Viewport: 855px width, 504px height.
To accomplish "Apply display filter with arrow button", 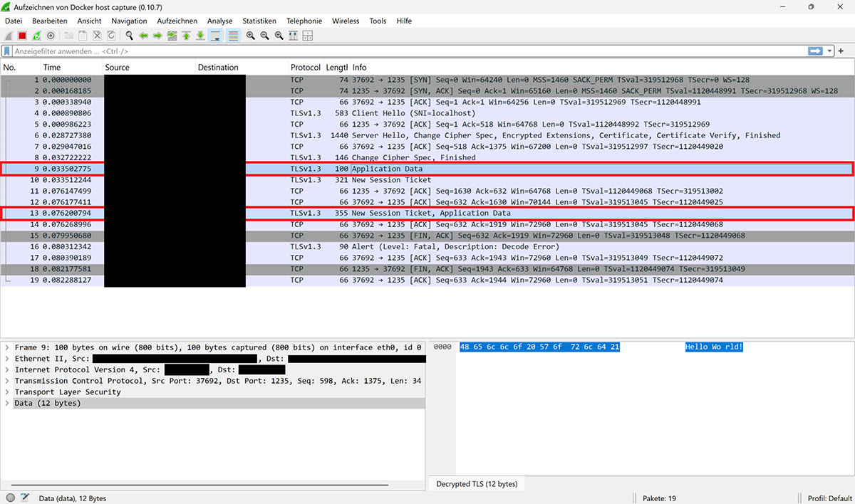I will pos(815,51).
